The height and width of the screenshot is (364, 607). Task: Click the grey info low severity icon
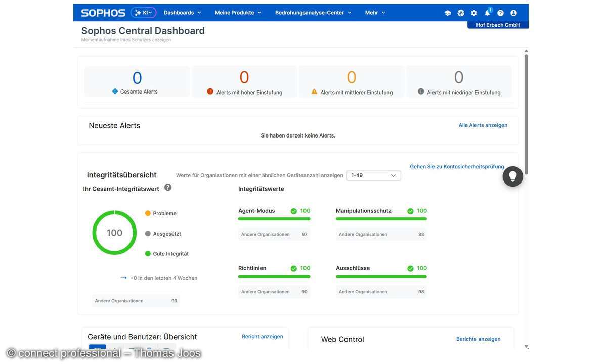421,92
